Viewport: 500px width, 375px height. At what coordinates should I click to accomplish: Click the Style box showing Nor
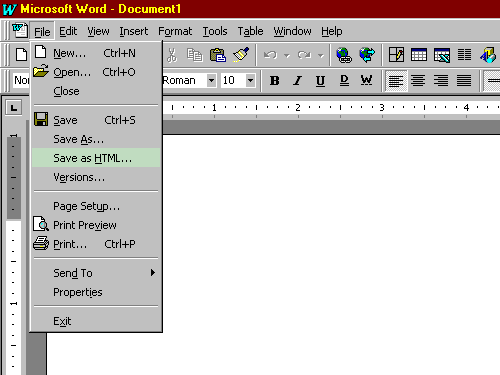point(21,80)
